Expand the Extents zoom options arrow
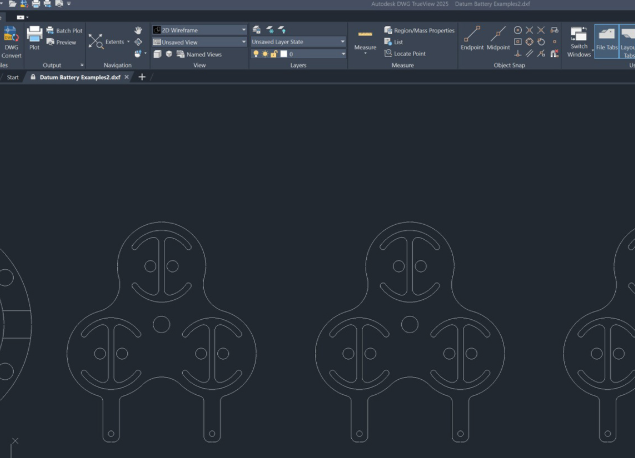This screenshot has width=635, height=458. [128, 42]
